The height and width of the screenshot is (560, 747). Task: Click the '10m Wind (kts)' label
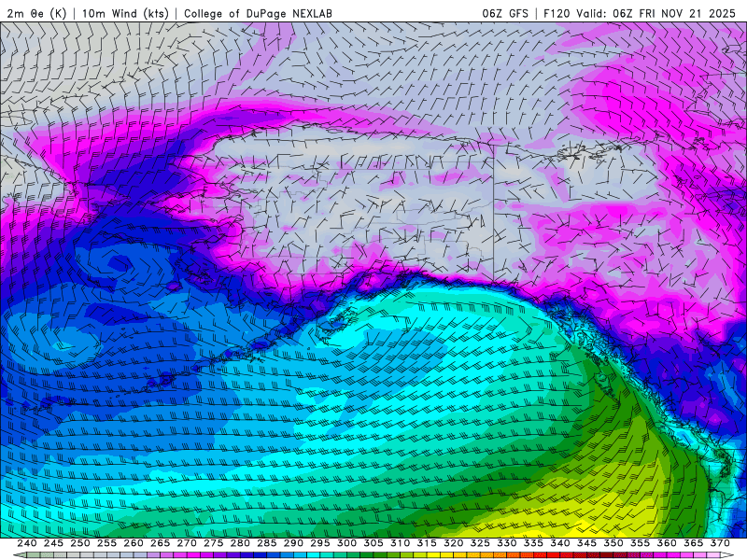click(x=125, y=13)
